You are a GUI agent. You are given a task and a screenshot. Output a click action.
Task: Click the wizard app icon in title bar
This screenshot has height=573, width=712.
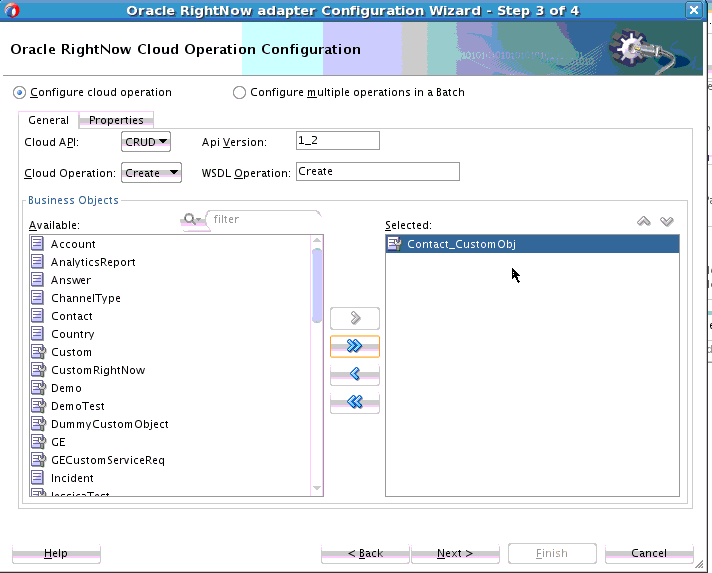(x=12, y=10)
